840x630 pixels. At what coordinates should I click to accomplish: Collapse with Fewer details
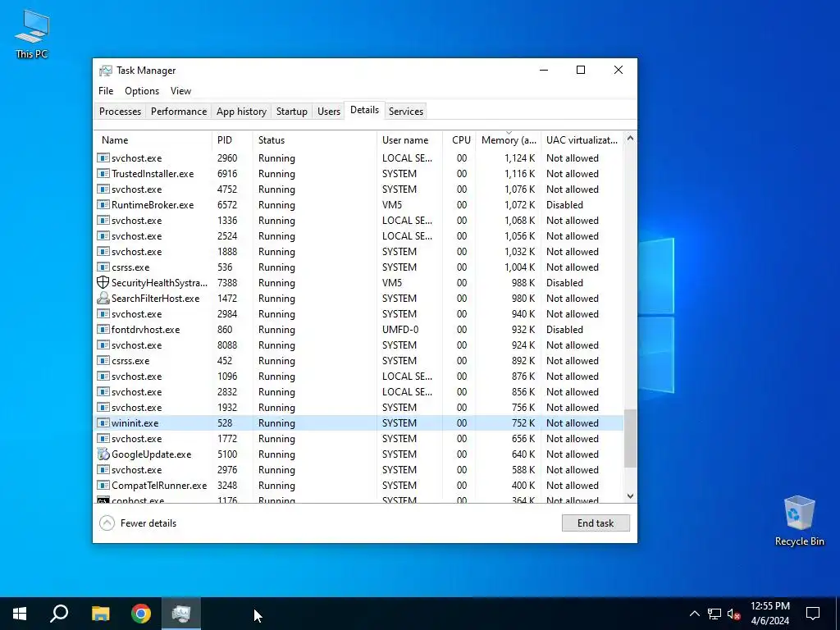point(138,523)
